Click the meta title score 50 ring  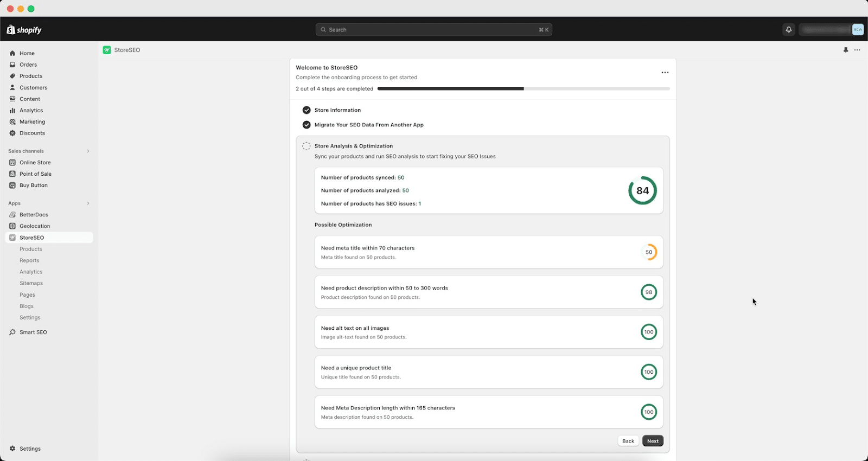point(649,252)
